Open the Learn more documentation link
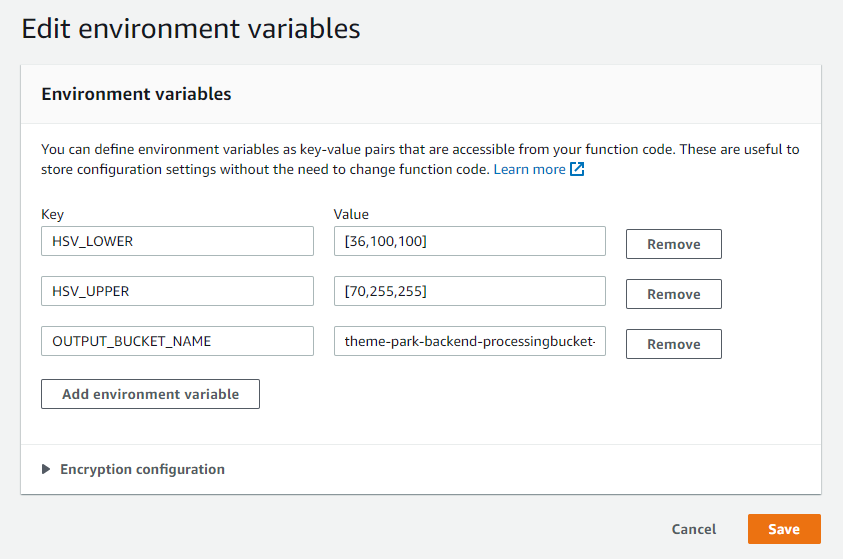 (529, 169)
